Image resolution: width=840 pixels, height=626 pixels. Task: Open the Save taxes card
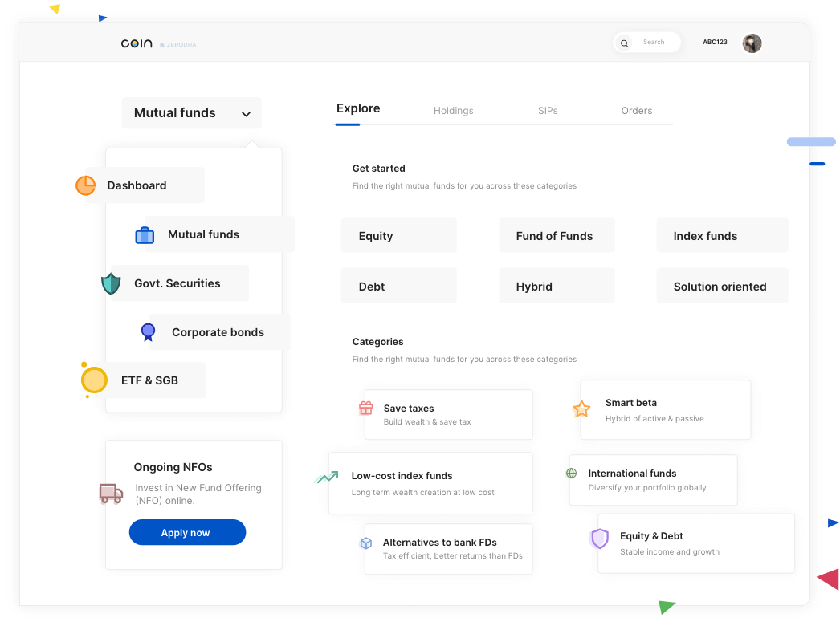[x=448, y=414]
